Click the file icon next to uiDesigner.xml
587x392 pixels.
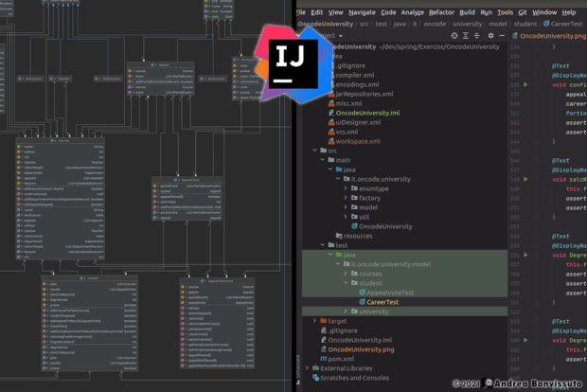[331, 122]
